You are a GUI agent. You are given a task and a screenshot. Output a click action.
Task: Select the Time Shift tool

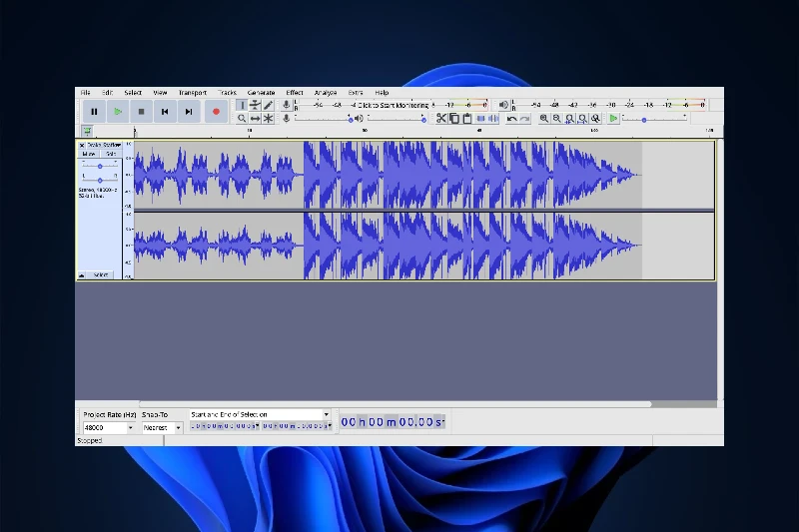(x=255, y=119)
